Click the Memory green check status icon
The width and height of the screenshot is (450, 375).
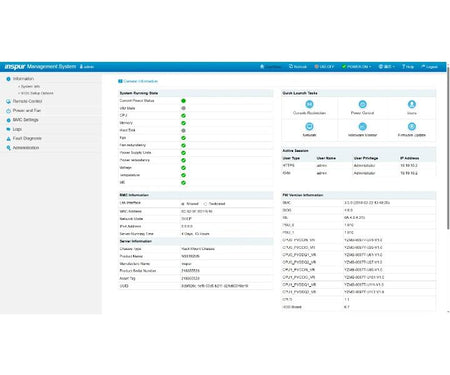183,123
